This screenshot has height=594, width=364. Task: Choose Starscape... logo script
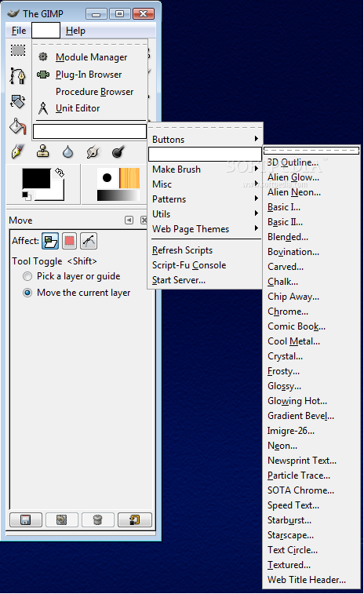(x=311, y=535)
